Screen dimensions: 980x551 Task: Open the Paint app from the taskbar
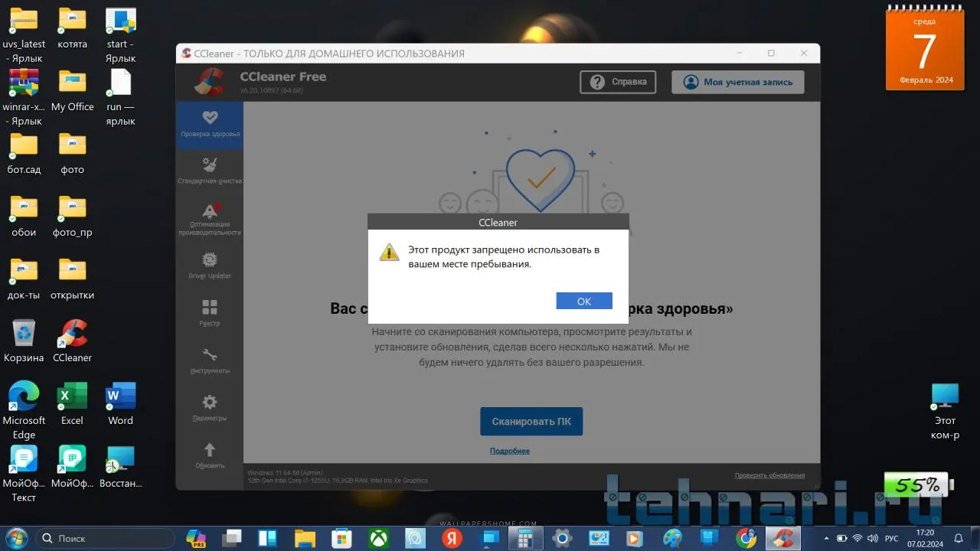pyautogui.click(x=672, y=538)
